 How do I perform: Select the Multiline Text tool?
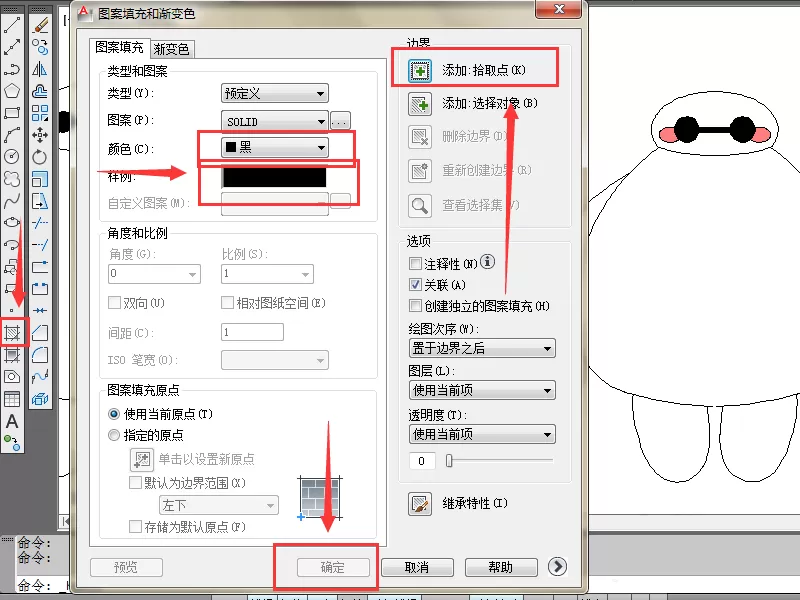click(x=12, y=421)
